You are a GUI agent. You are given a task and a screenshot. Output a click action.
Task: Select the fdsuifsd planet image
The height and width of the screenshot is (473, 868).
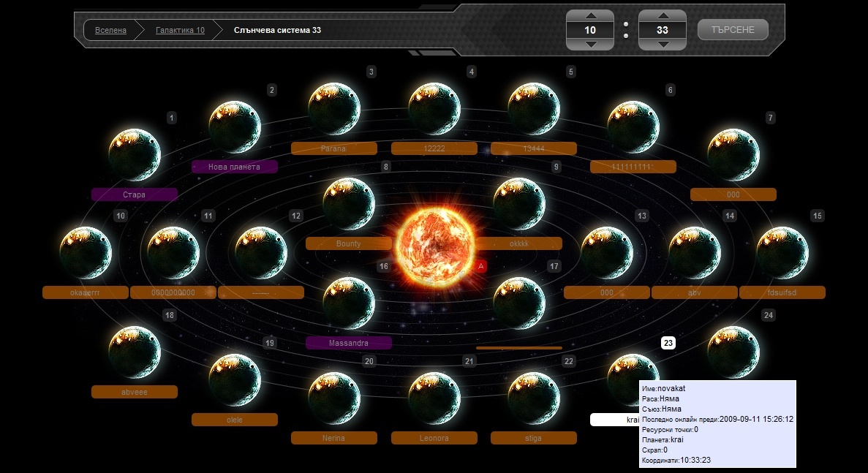tap(782, 253)
